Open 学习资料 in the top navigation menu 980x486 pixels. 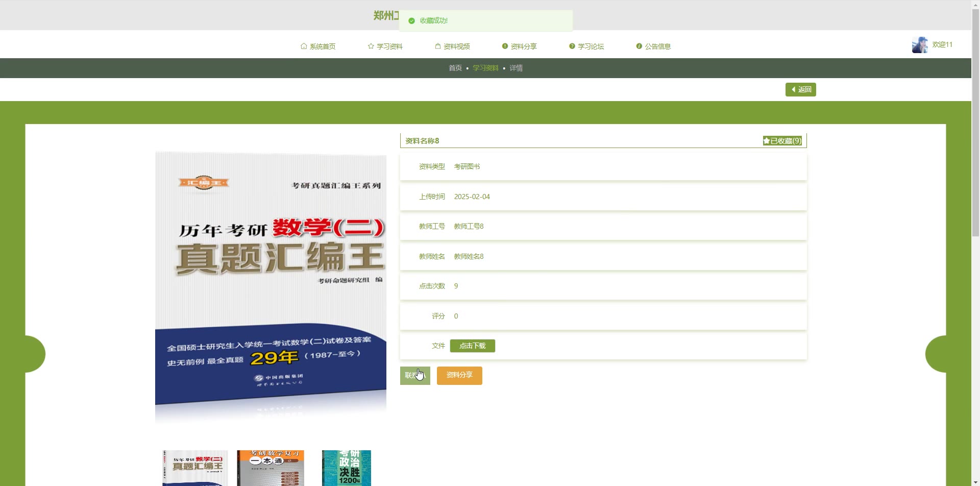point(385,46)
